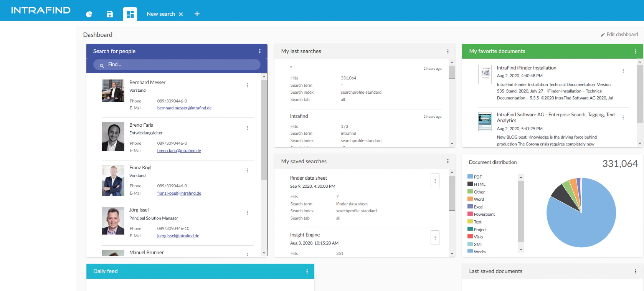The image size is (644, 291).
Task: Open My saved searches widget menu
Action: pyautogui.click(x=447, y=161)
